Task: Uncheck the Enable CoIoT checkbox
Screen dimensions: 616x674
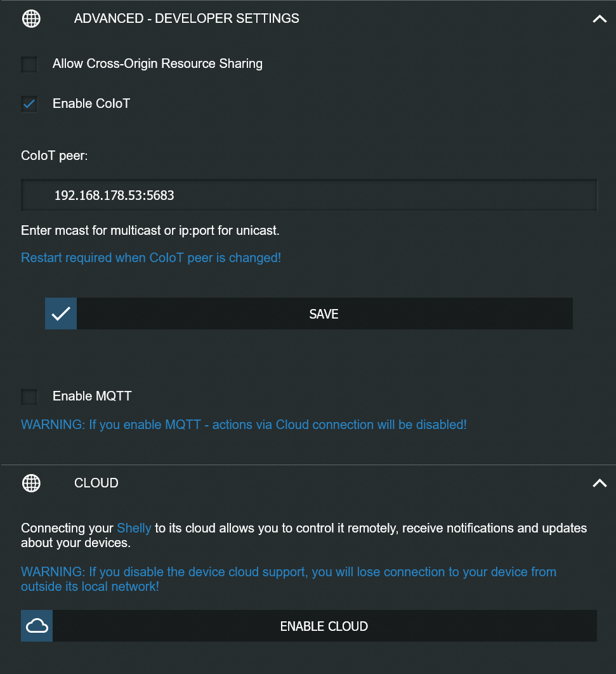Action: [x=29, y=104]
